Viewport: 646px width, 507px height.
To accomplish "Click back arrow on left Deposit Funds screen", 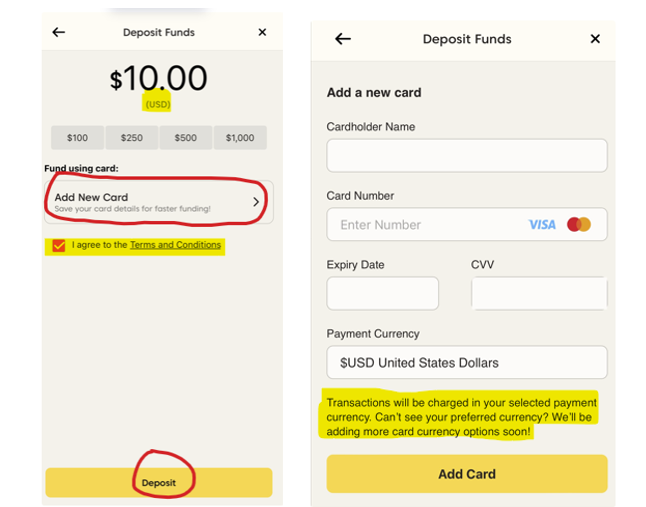I will (59, 32).
